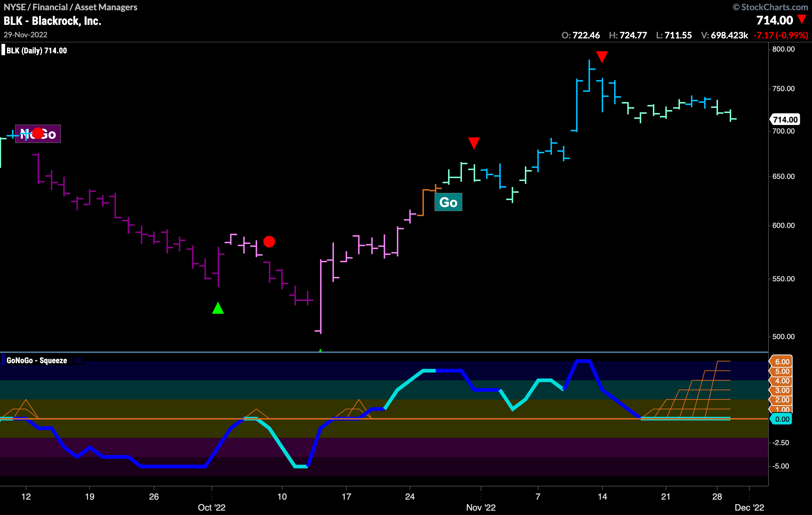Click the date label 10 on the time axis
This screenshot has height=515, width=812.
pos(282,496)
